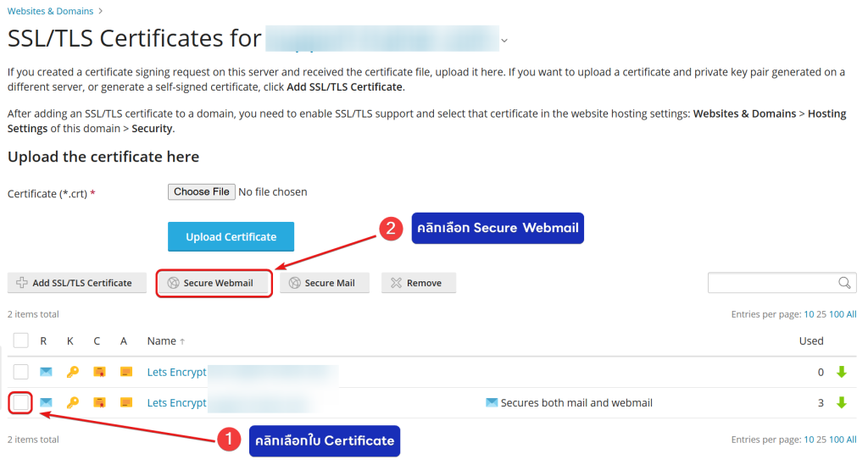
Task: Click into the certificate search input field
Action: (x=771, y=283)
